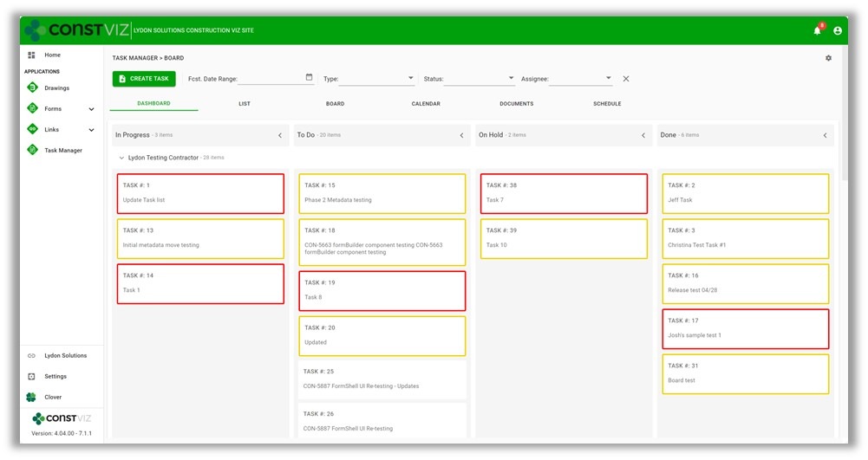Click the Drawings icon in sidebar
868x460 pixels.
point(32,87)
